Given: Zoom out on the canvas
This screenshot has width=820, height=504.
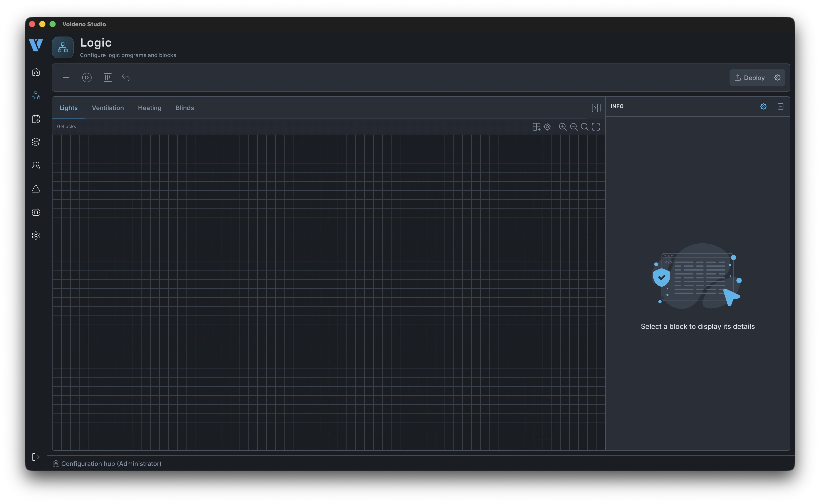Looking at the screenshot, I should point(574,127).
